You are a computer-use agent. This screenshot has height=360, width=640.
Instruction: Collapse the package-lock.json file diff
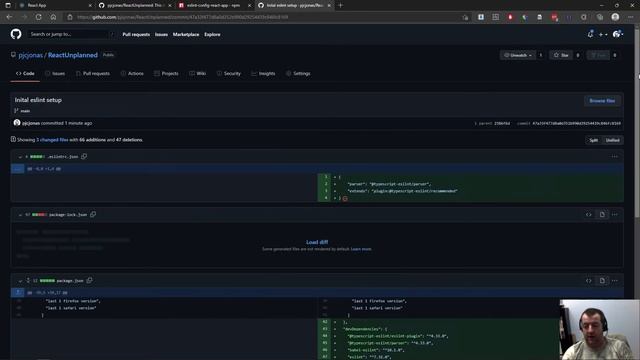20,215
